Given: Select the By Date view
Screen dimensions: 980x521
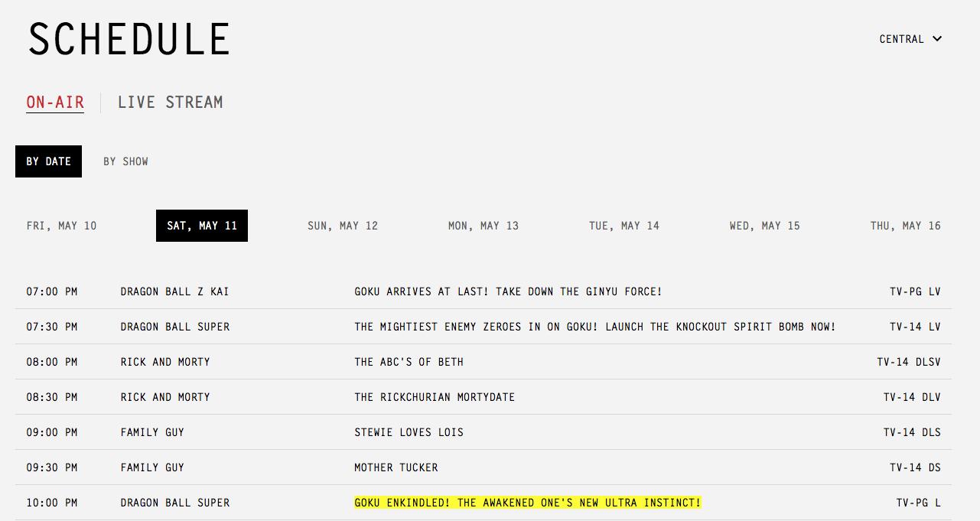Looking at the screenshot, I should (x=48, y=161).
